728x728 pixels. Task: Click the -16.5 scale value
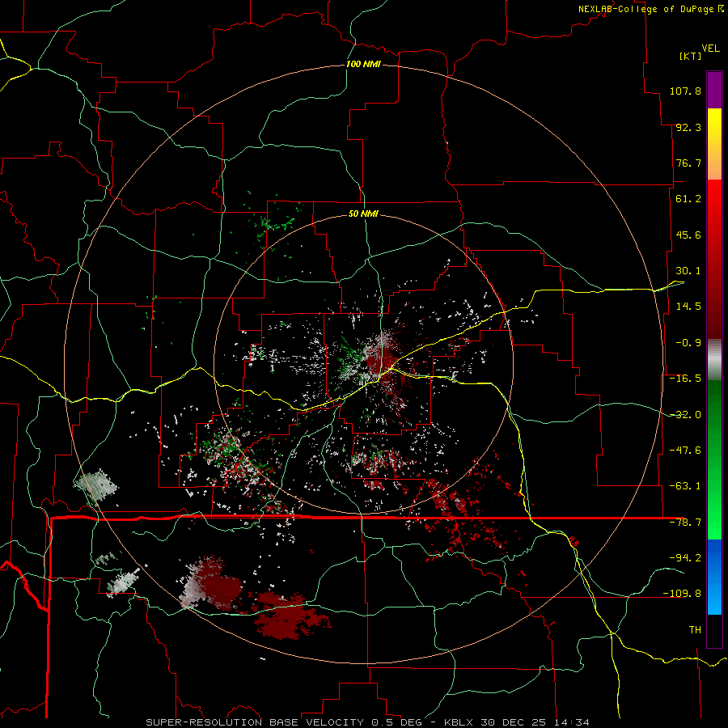685,379
